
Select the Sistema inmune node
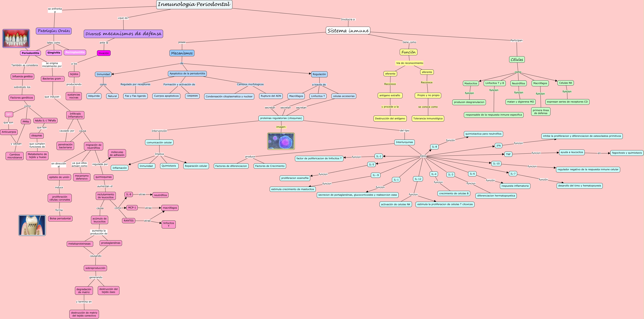pyautogui.click(x=348, y=31)
